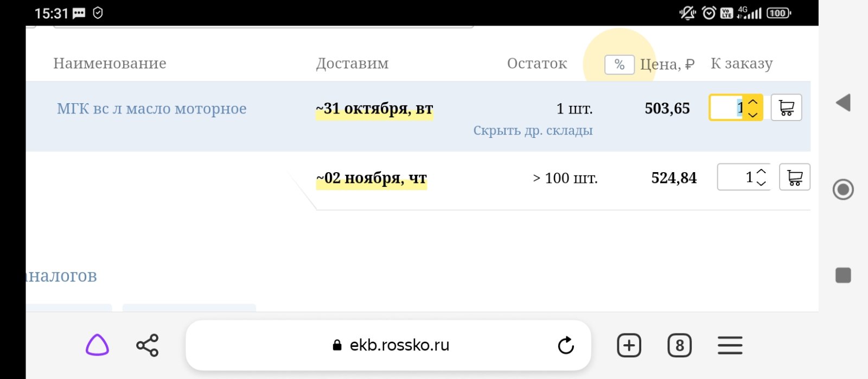Select the ~31 октября, вт delivery date

374,109
